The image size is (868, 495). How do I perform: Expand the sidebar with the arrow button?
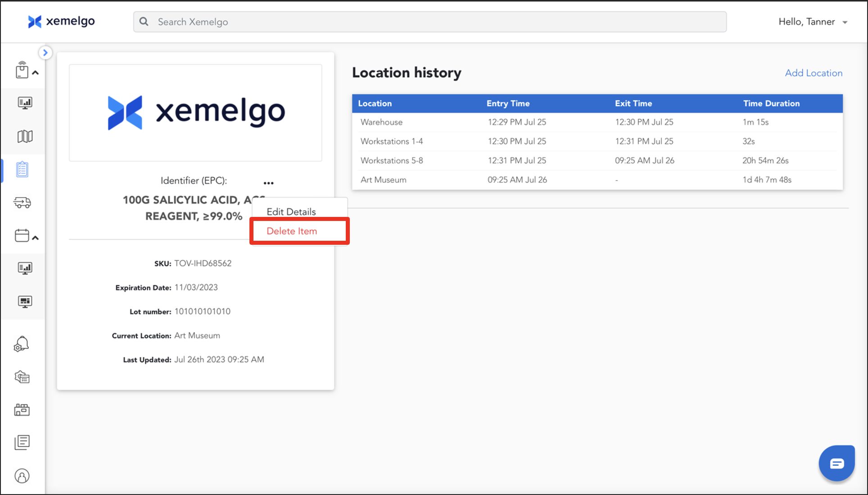45,53
